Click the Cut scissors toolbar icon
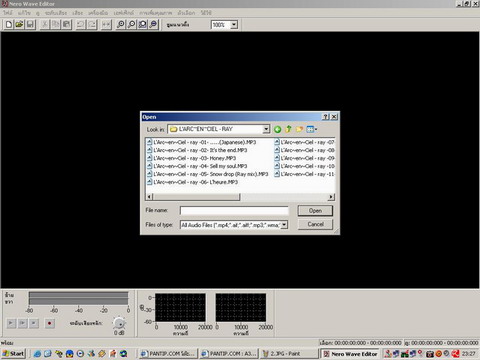Viewport: 480px width, 360px height. point(45,24)
